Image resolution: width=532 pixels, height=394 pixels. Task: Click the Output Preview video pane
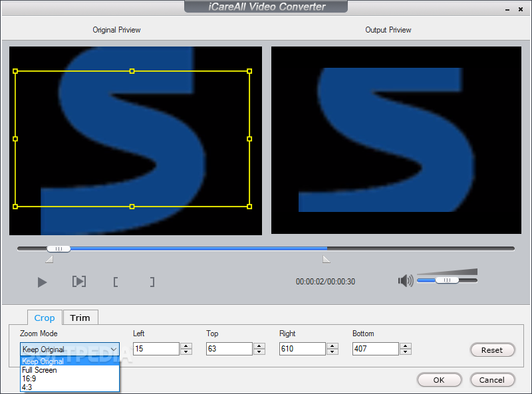[396, 140]
